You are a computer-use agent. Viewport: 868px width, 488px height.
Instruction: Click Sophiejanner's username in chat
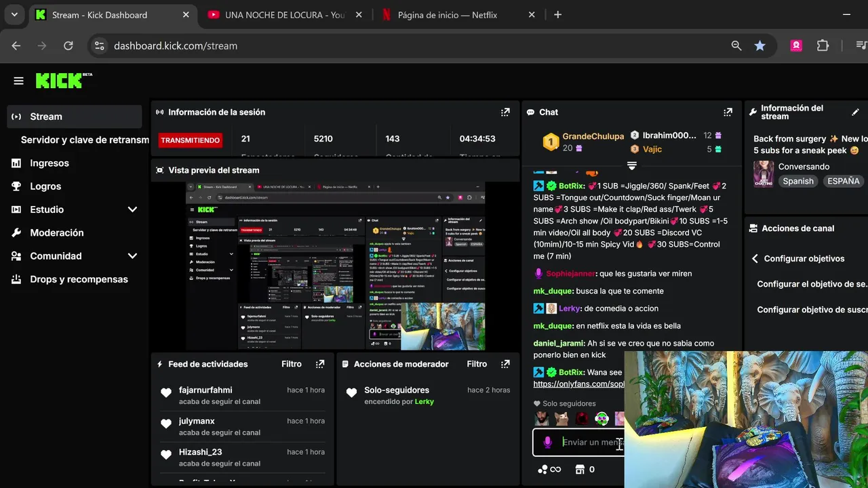click(x=570, y=274)
